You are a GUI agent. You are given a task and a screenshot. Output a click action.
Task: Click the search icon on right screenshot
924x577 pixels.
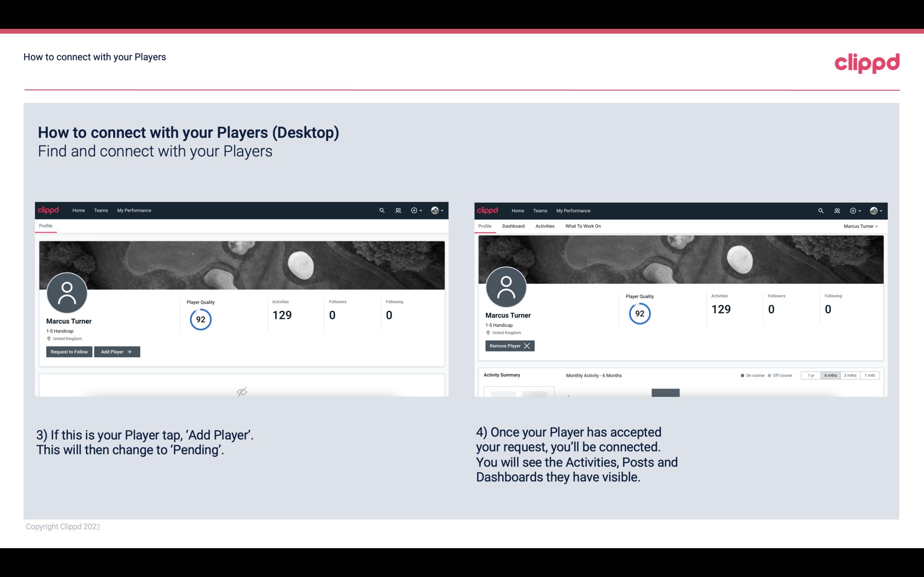pyautogui.click(x=821, y=210)
